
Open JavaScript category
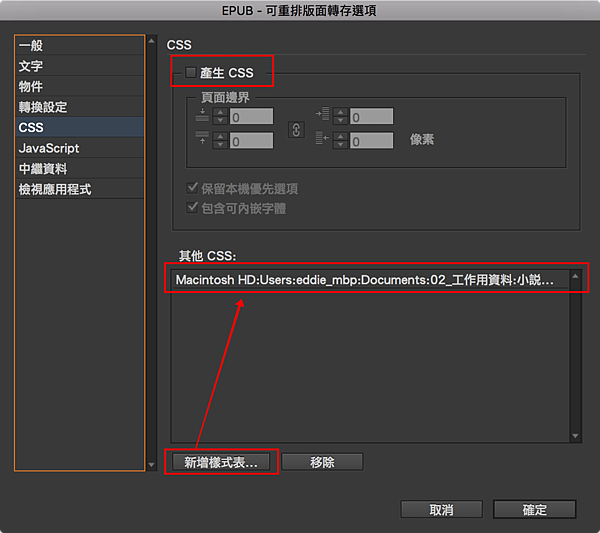[x=79, y=148]
